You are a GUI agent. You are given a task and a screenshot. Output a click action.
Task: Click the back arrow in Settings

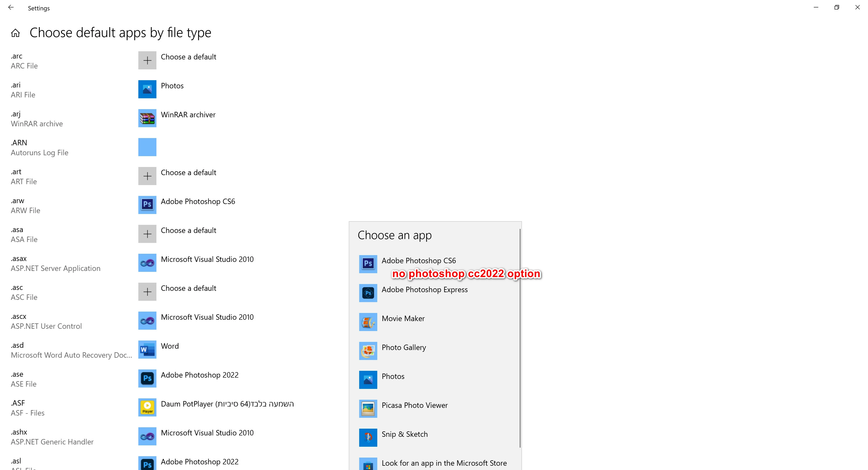[11, 7]
